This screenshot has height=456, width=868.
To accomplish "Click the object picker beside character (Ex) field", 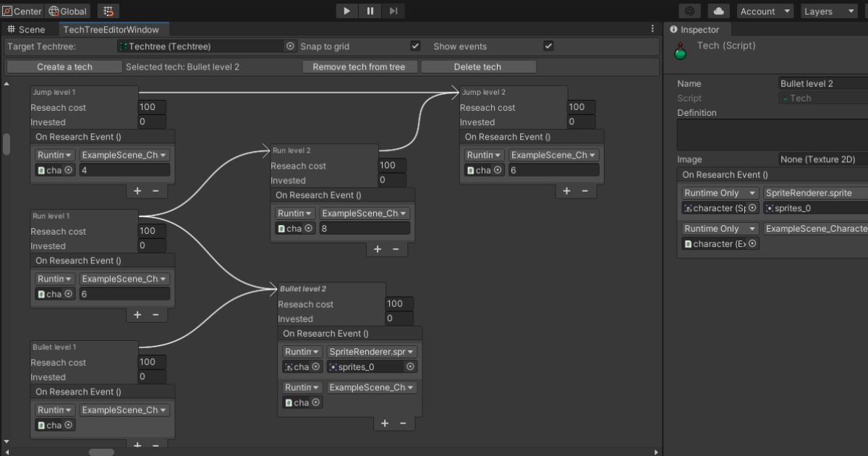I will coord(752,243).
